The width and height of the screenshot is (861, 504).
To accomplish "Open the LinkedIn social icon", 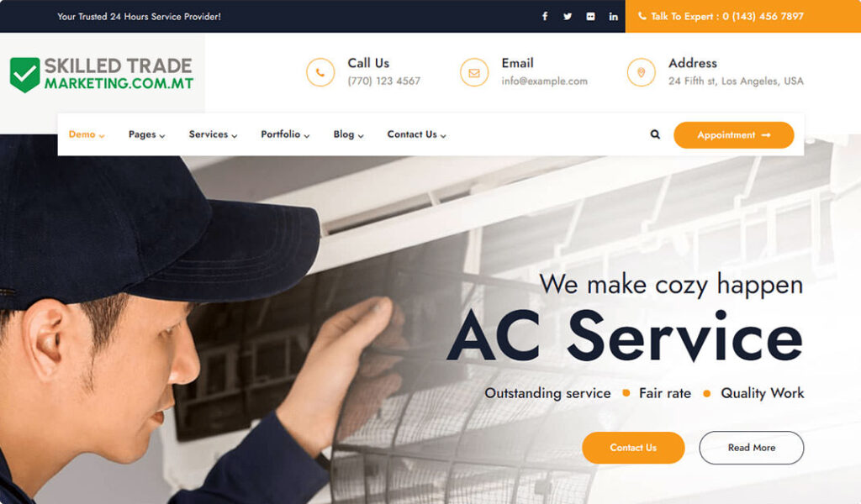I will click(613, 17).
